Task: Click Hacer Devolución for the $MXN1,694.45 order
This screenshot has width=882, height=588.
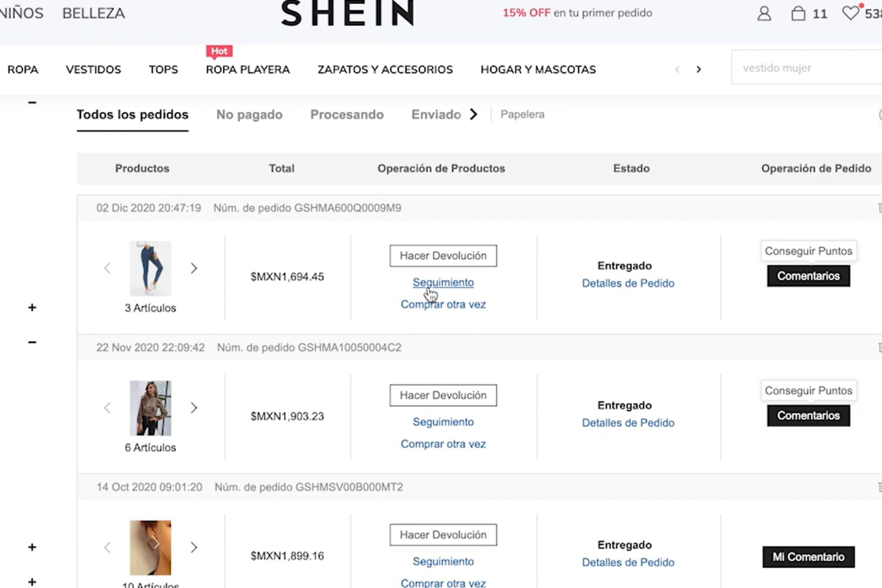Action: pyautogui.click(x=443, y=256)
